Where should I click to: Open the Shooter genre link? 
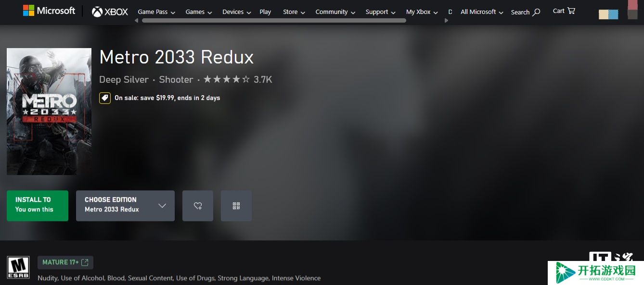(x=176, y=80)
